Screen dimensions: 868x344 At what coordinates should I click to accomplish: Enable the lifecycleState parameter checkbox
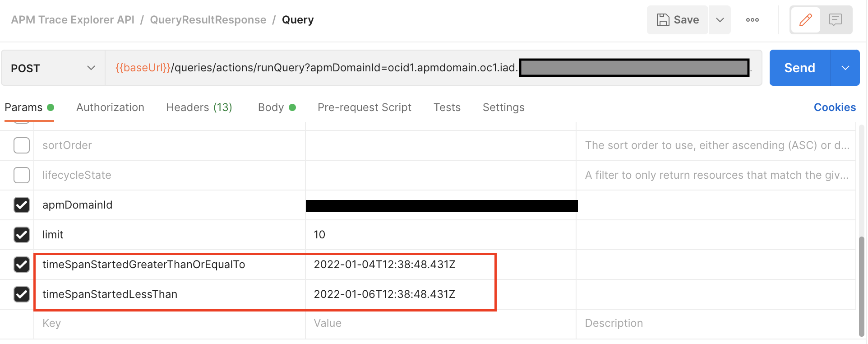(22, 175)
